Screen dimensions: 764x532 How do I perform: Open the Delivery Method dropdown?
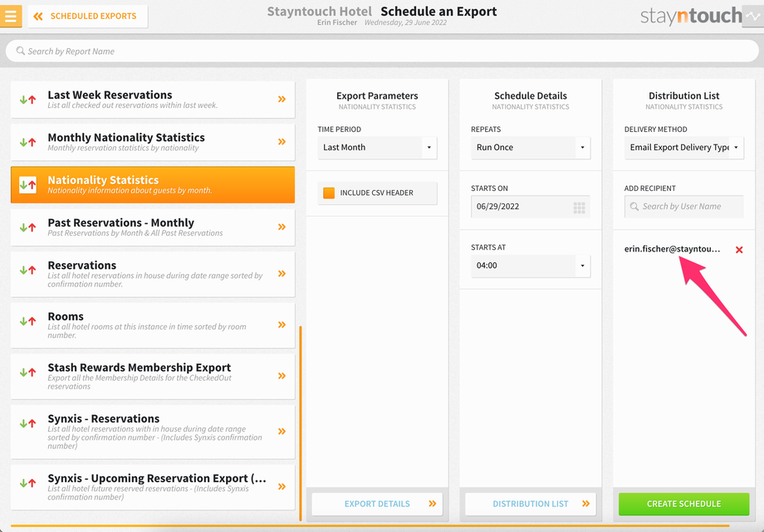(683, 147)
